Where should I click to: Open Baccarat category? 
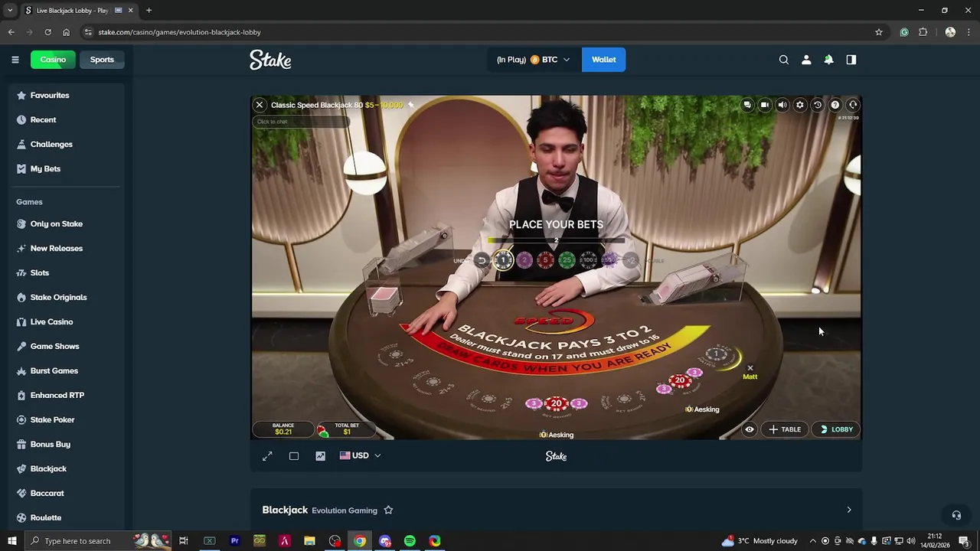pos(67,494)
